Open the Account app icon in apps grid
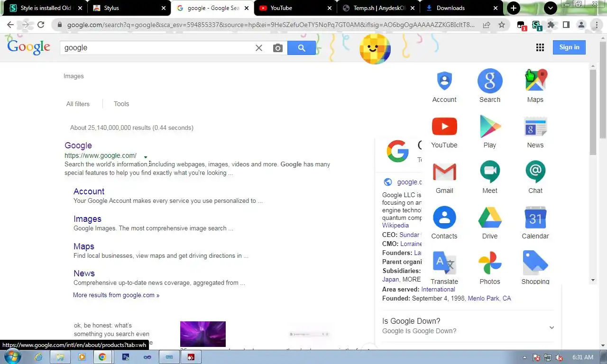607x364 pixels. pyautogui.click(x=444, y=82)
